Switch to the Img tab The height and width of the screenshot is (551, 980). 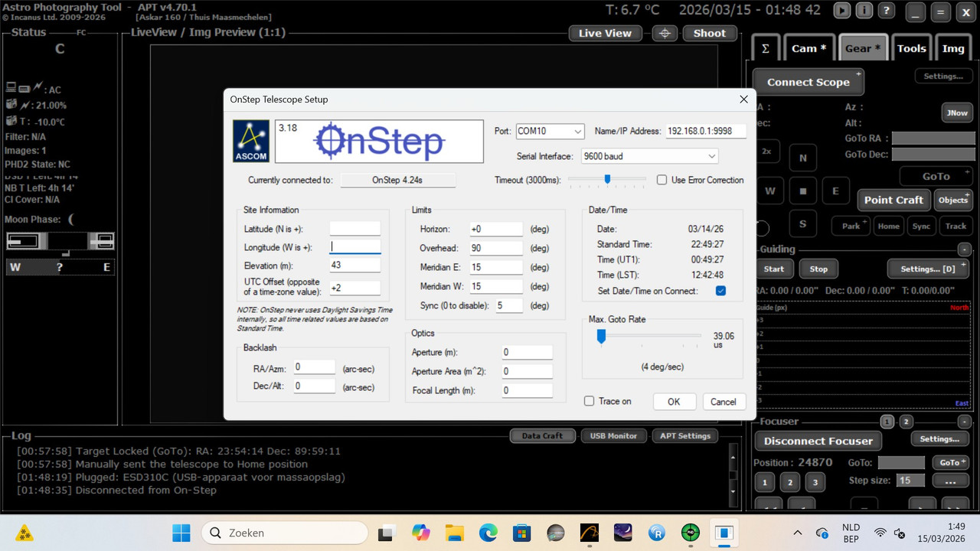[x=953, y=48]
